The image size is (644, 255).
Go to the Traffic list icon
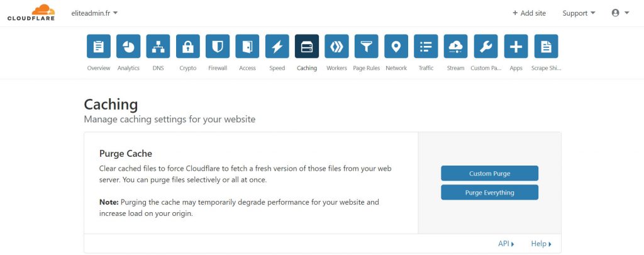426,46
